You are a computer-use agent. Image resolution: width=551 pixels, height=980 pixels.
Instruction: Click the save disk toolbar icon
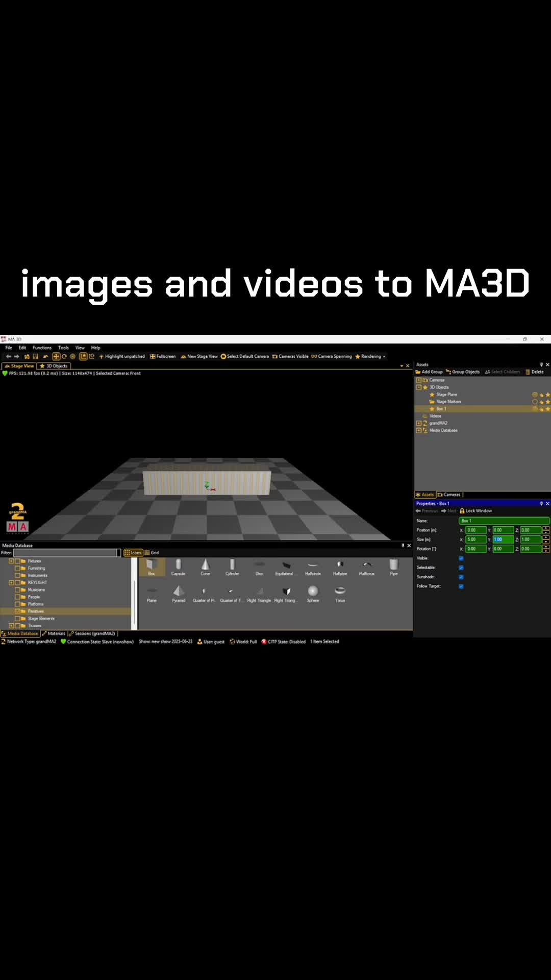pyautogui.click(x=36, y=356)
